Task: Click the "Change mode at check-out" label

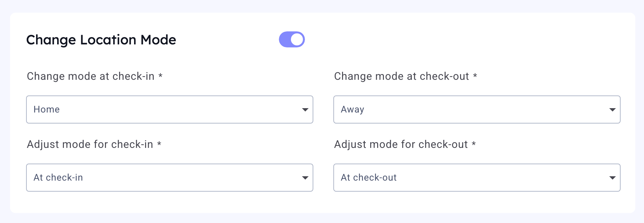Action: [x=401, y=76]
